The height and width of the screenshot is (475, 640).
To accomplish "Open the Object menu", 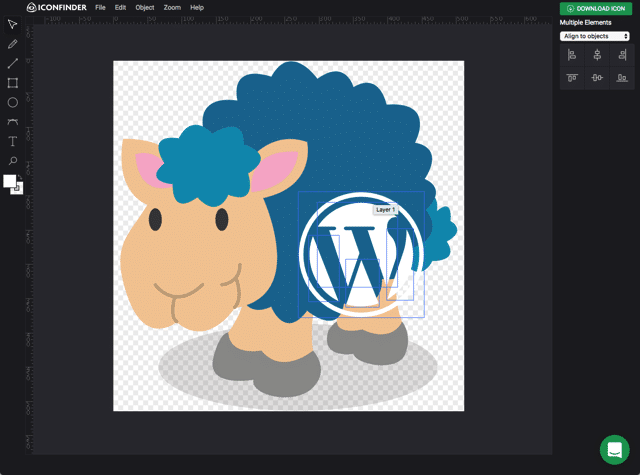I will pos(145,7).
